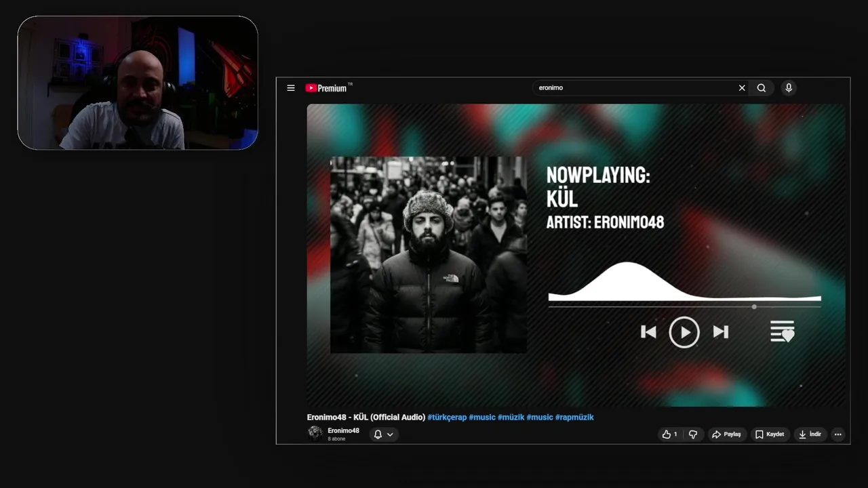
Task: Open the Eronimo48 channel name link
Action: [343, 430]
